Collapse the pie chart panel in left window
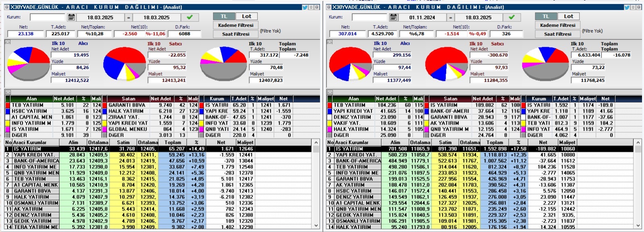This screenshot has height=232, width=644. (7, 42)
